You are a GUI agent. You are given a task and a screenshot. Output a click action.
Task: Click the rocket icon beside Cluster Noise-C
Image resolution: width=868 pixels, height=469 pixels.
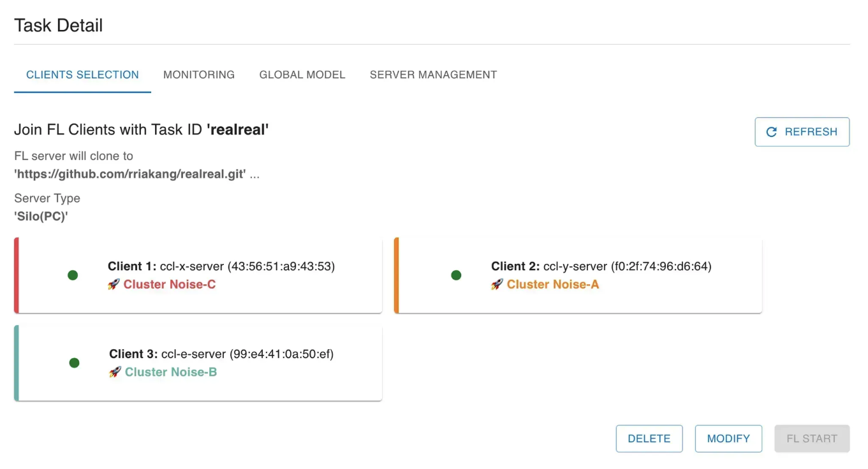(x=114, y=285)
